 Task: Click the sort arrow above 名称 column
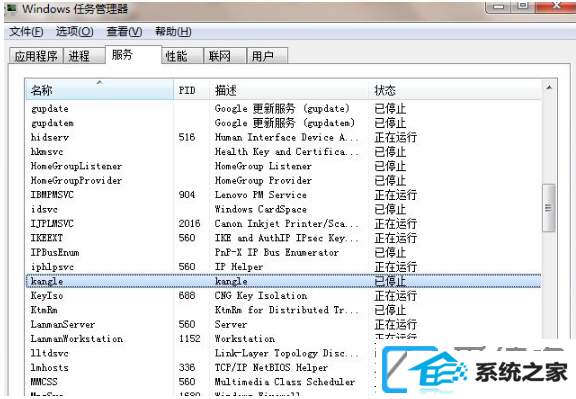pyautogui.click(x=99, y=82)
